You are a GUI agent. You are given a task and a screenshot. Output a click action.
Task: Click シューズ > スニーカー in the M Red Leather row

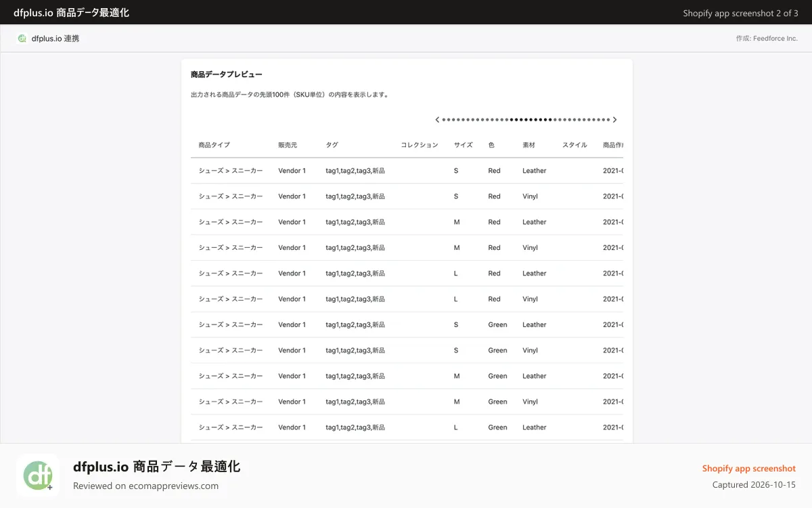231,222
